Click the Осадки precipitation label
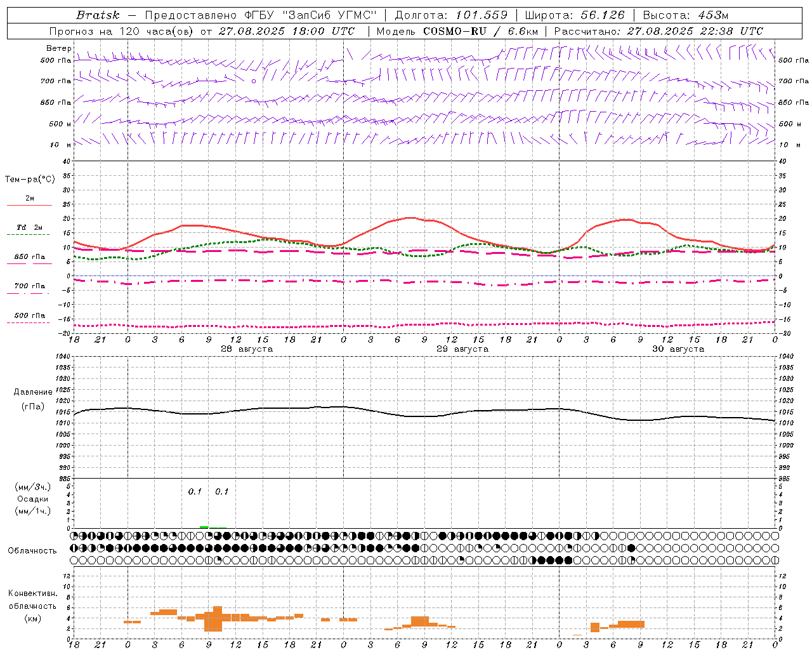Screen dimensions: 812x650 click(x=32, y=499)
